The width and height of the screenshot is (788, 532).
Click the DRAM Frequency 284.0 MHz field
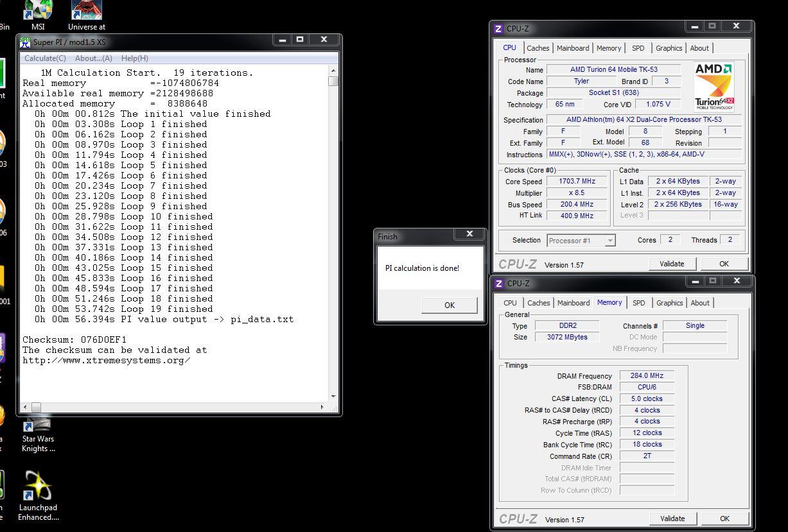(x=647, y=376)
